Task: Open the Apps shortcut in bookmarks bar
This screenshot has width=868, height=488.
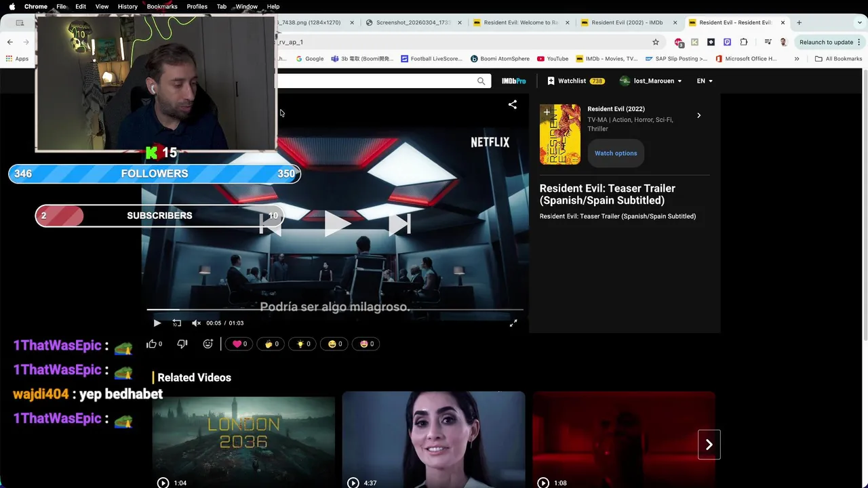Action: pyautogui.click(x=17, y=59)
